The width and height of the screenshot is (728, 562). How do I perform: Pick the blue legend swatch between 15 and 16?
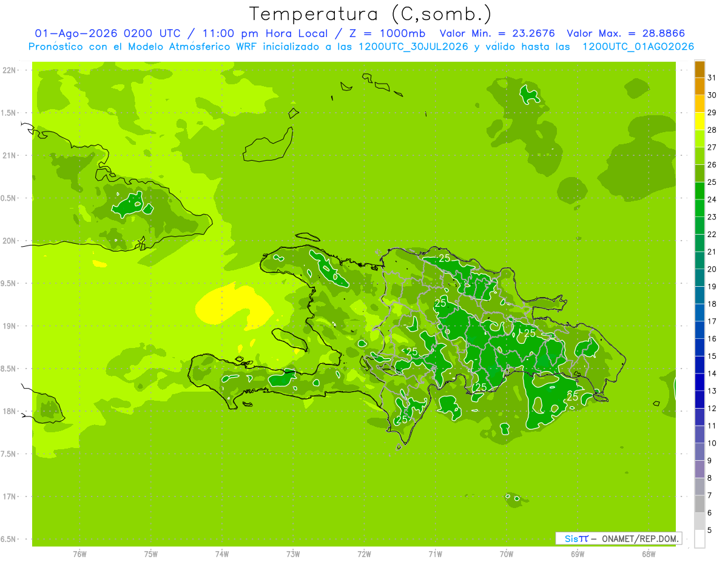pyautogui.click(x=699, y=347)
